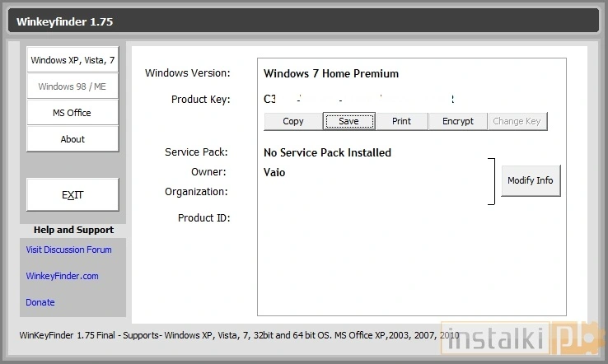The height and width of the screenshot is (364, 608).
Task: Click the Help and Support heading
Action: pos(73,230)
